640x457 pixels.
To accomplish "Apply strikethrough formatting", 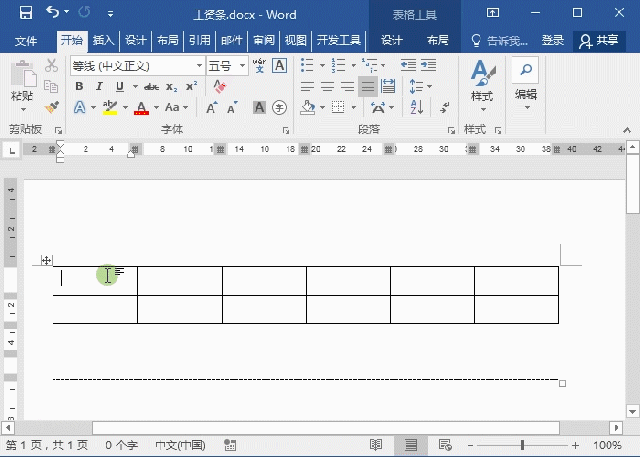I will [151, 87].
